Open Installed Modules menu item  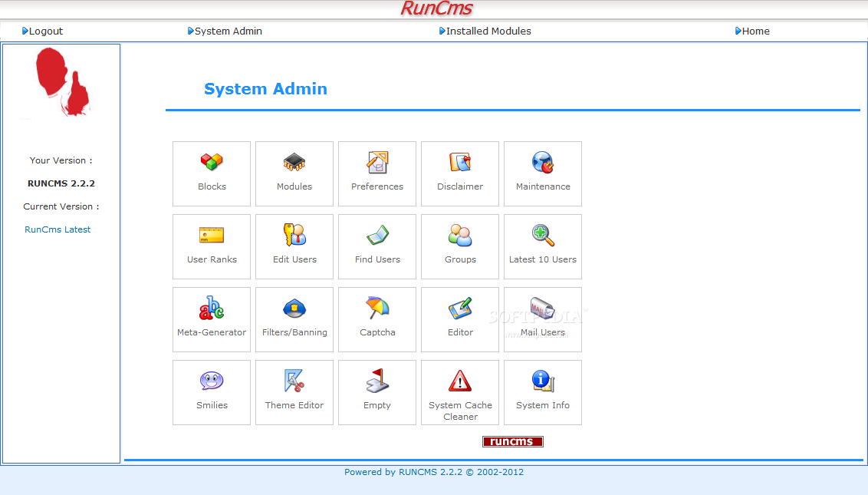tap(488, 31)
